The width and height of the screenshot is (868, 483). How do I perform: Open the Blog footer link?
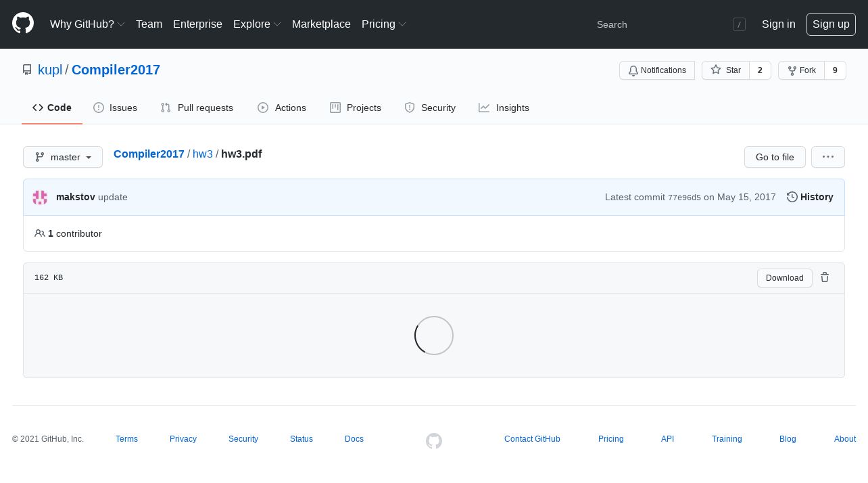[788, 439]
